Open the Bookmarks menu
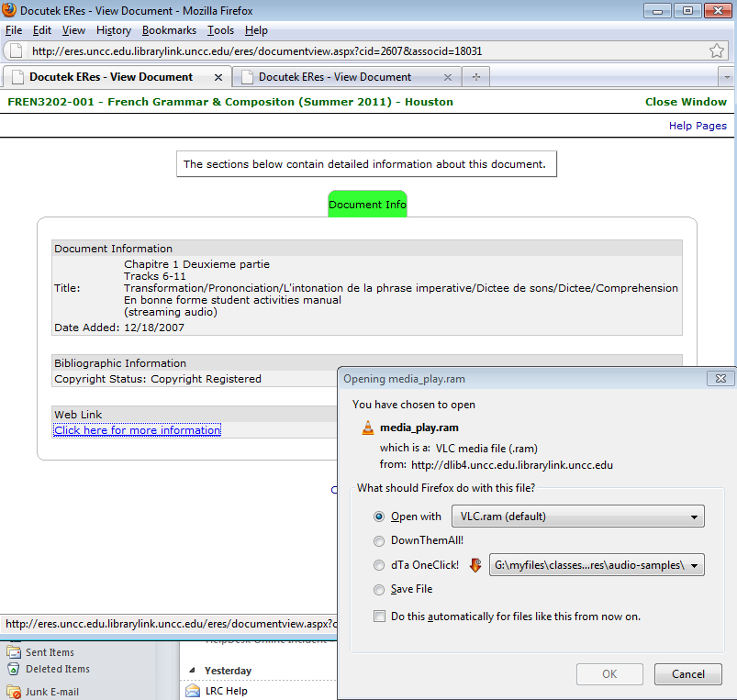The height and width of the screenshot is (700, 737). pos(169,30)
